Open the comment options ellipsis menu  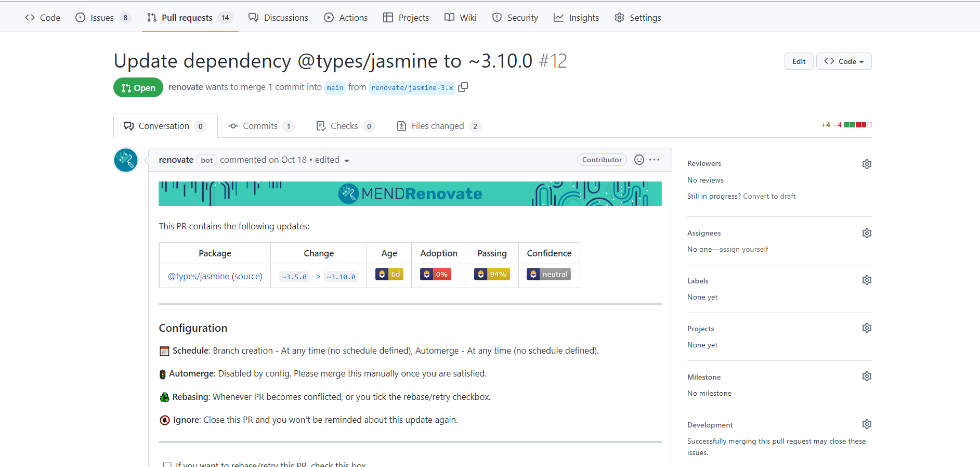pos(655,160)
